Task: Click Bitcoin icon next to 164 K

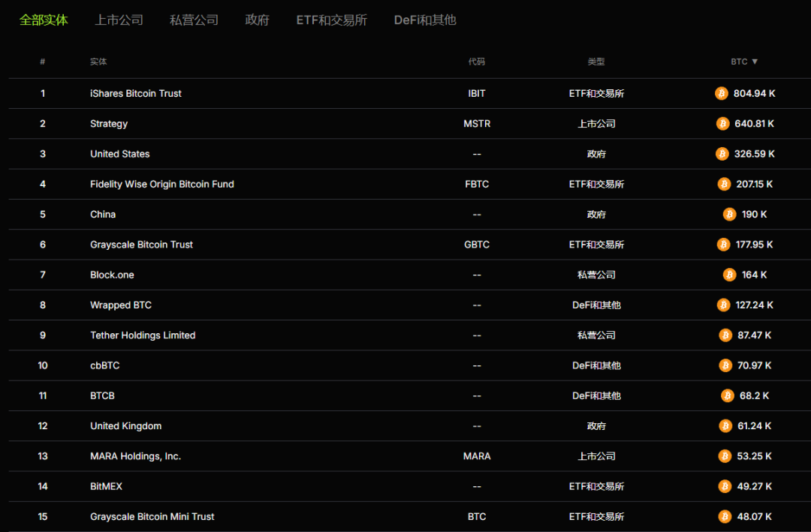Action: (x=729, y=275)
